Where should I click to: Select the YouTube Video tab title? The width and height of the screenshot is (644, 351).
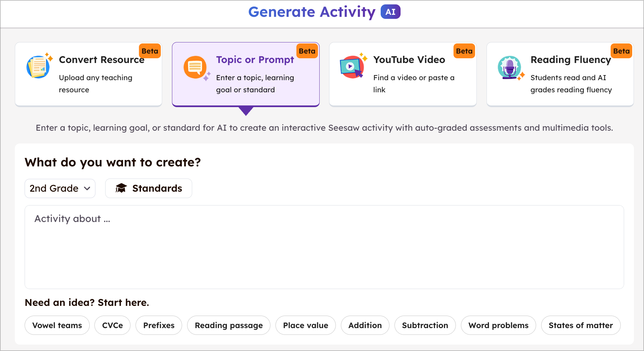[x=409, y=60]
